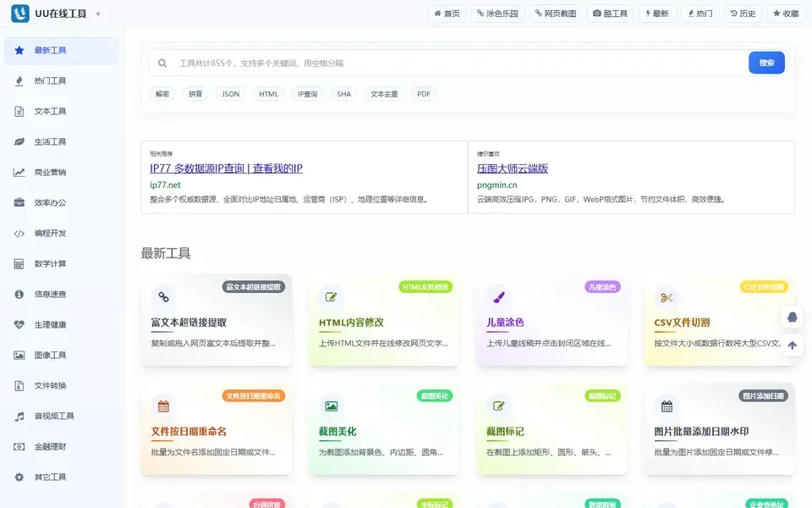Viewport: 812px width, 508px height.
Task: Open 历史 in top navigation
Action: coord(743,14)
